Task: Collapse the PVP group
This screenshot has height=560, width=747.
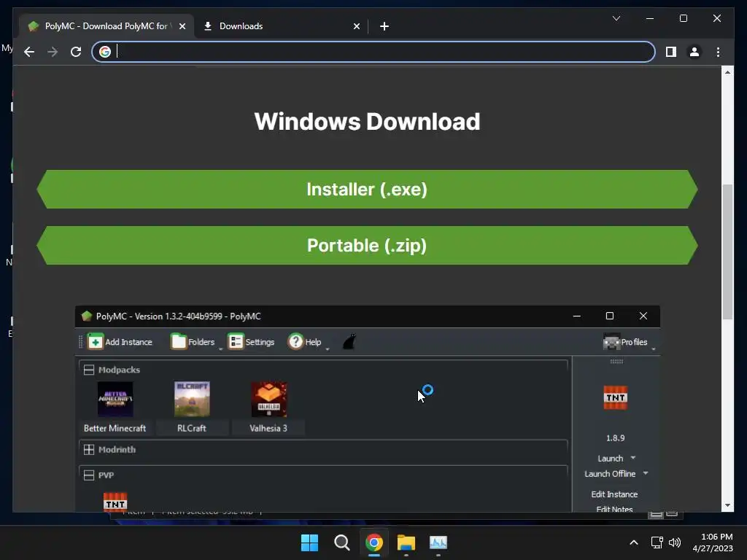Action: click(x=88, y=475)
